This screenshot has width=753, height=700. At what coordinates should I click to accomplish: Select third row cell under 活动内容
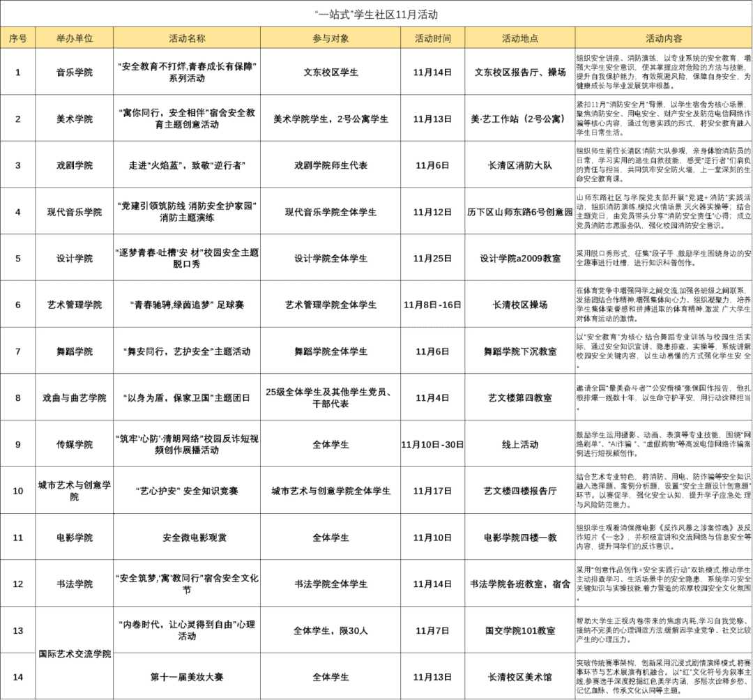pyautogui.click(x=664, y=165)
